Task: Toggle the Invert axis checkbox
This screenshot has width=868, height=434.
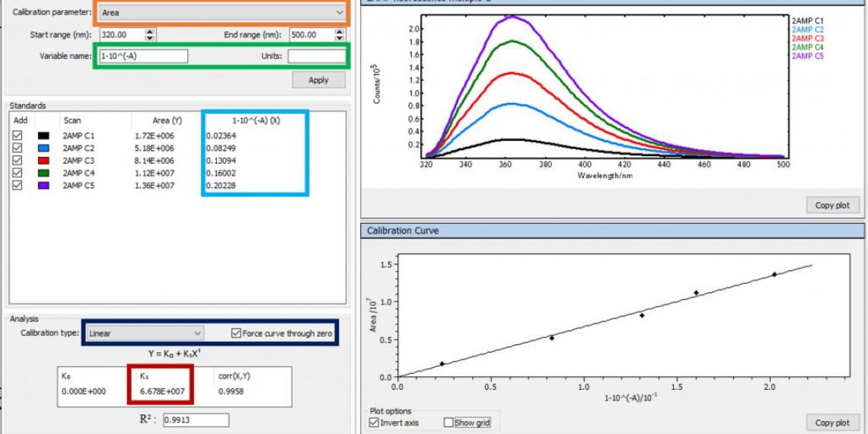Action: (374, 423)
